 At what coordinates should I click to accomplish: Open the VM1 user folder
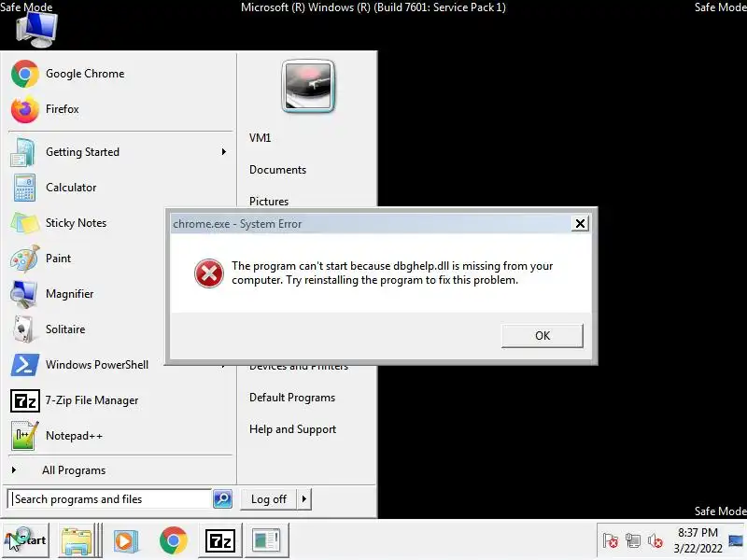tap(261, 138)
